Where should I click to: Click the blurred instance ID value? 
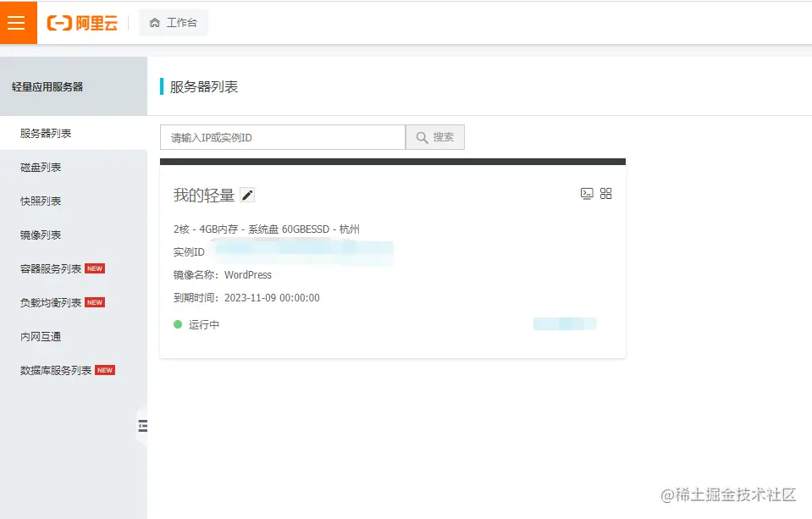304,252
